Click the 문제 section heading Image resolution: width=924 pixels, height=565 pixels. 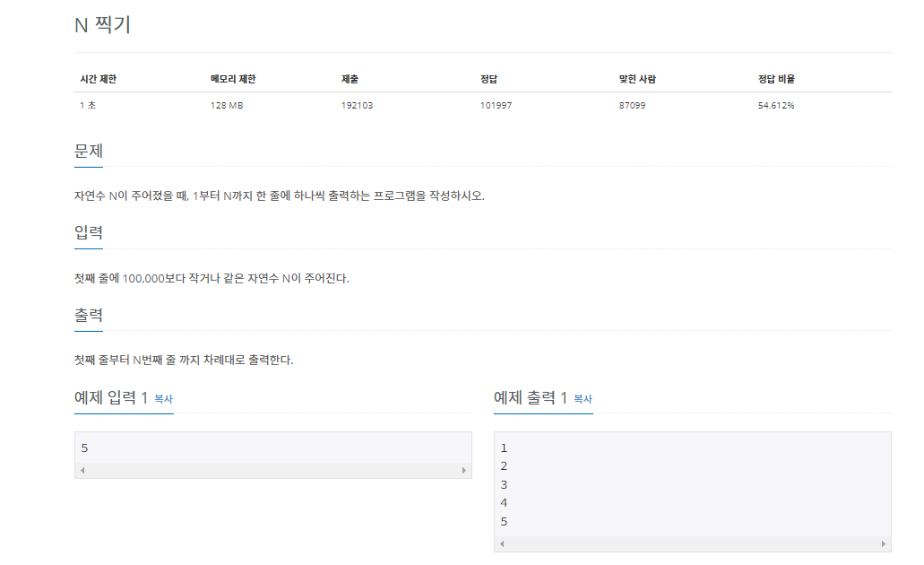click(89, 151)
